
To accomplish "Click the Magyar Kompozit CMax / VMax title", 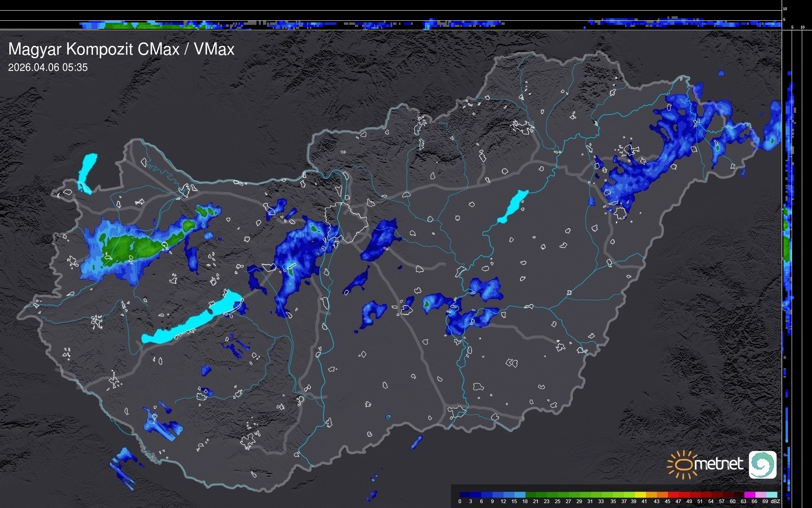I will coord(121,49).
